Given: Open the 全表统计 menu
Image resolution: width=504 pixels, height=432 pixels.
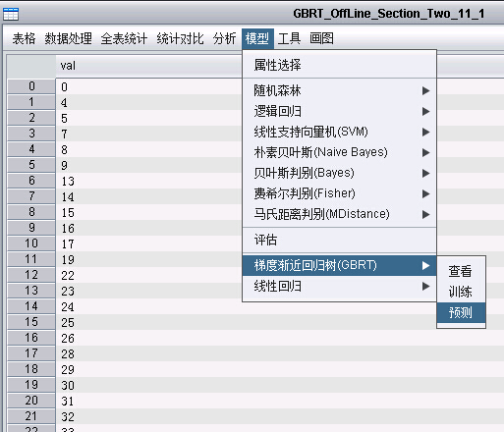Looking at the screenshot, I should [x=124, y=38].
